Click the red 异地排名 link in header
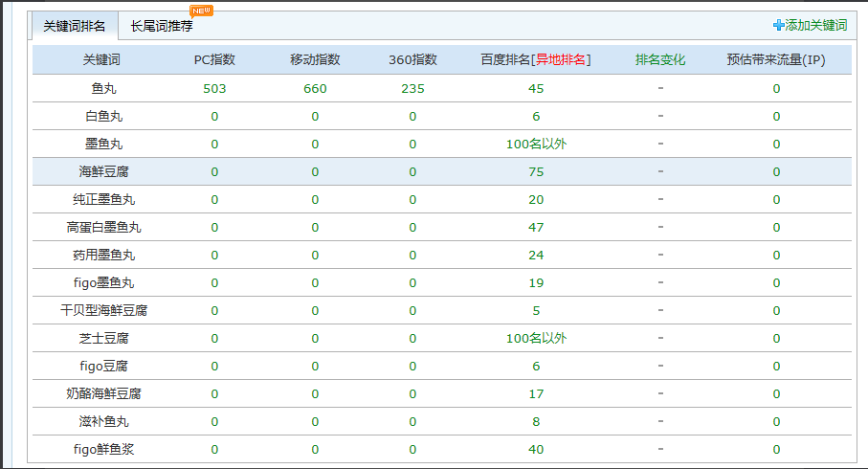Screen dimensions: 868x469 [560, 59]
